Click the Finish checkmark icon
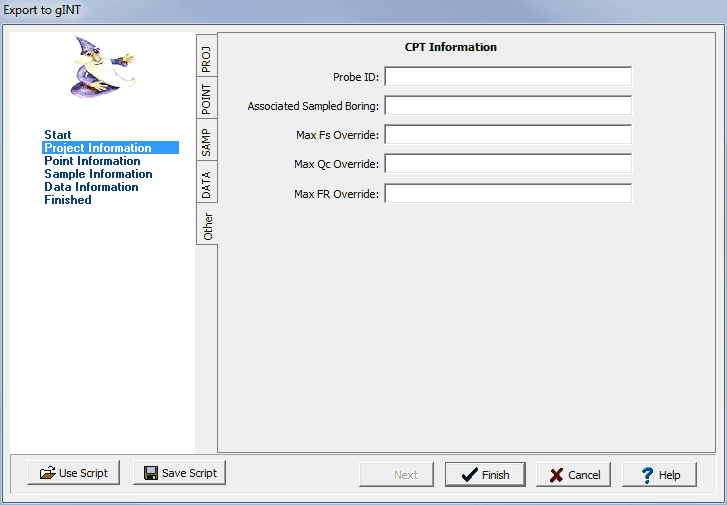 pos(467,475)
